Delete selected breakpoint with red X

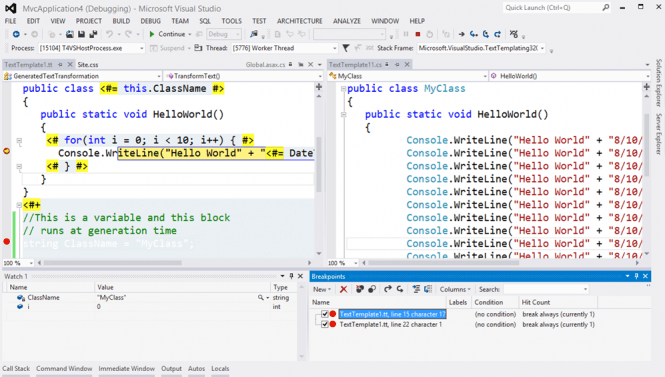[344, 289]
